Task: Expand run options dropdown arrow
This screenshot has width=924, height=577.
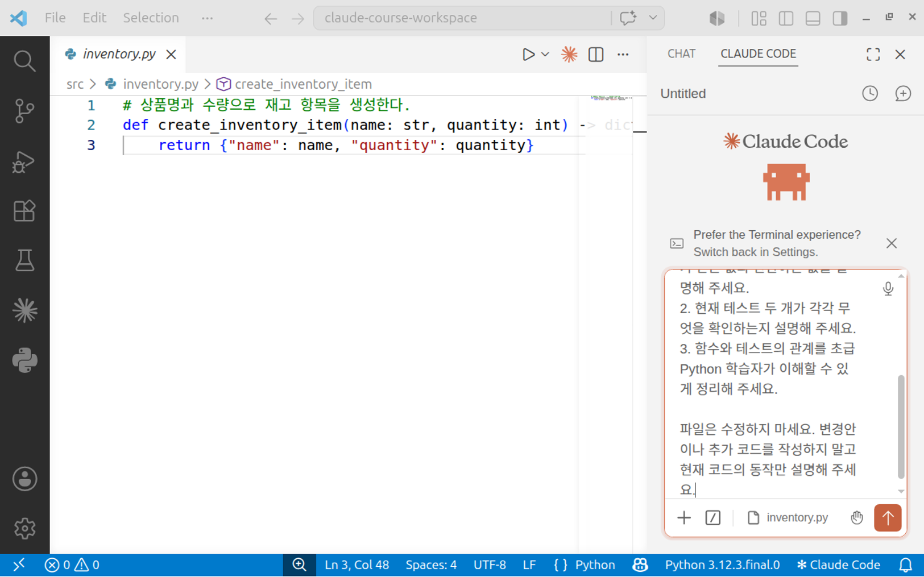Action: click(545, 55)
